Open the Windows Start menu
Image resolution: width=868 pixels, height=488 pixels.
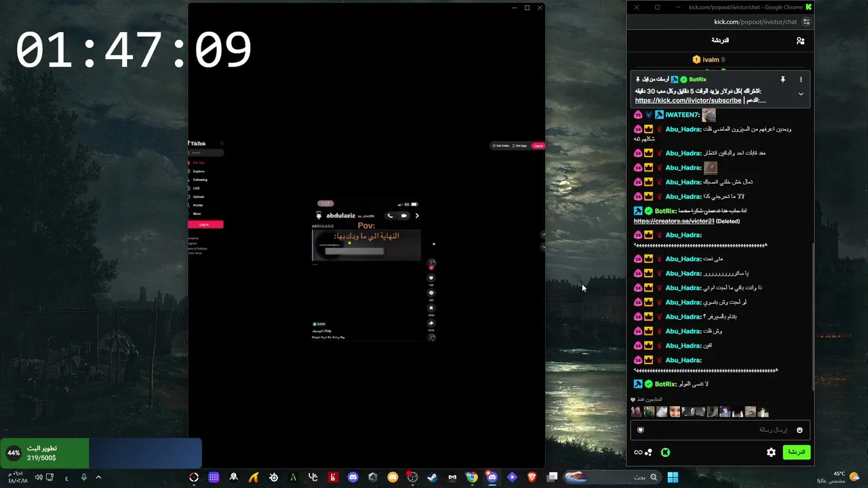[x=673, y=477]
